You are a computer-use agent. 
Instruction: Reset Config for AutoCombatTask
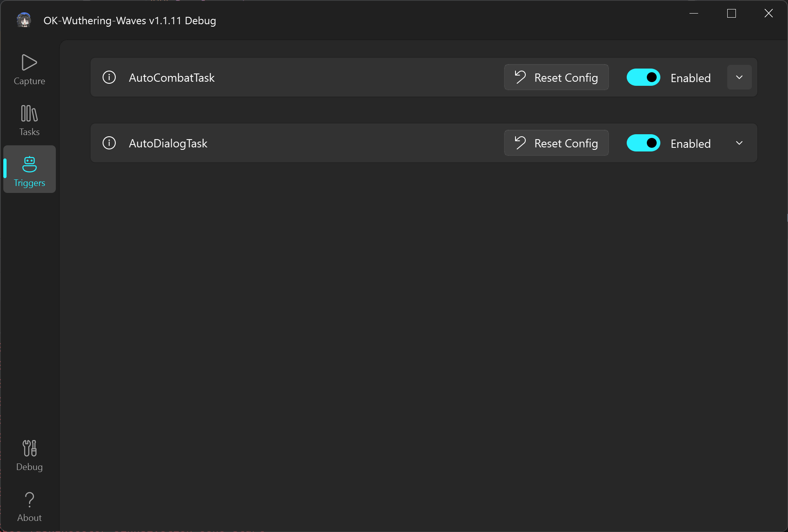pos(556,77)
